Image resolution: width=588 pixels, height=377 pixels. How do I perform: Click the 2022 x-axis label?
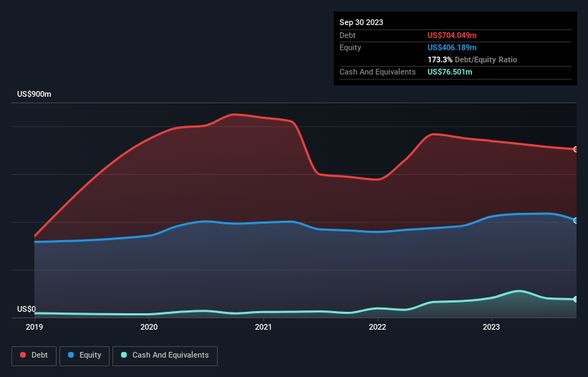coord(377,327)
